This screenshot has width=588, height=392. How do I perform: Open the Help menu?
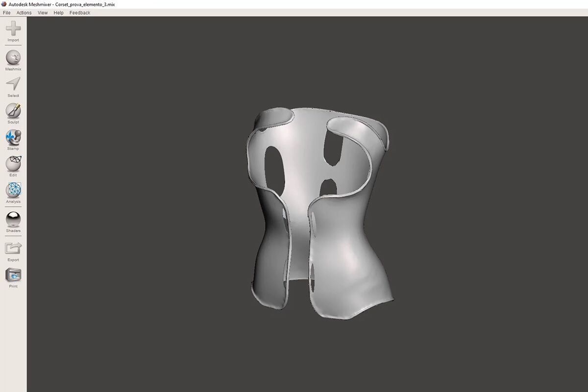58,12
